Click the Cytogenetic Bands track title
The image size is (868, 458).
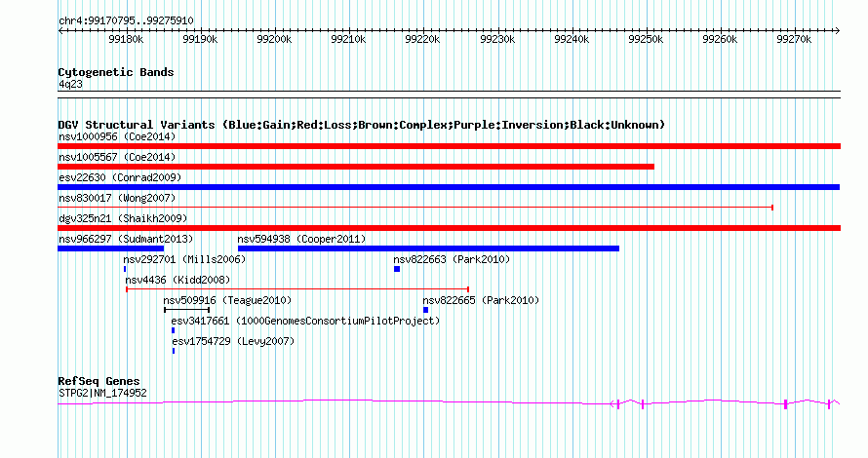pyautogui.click(x=116, y=72)
